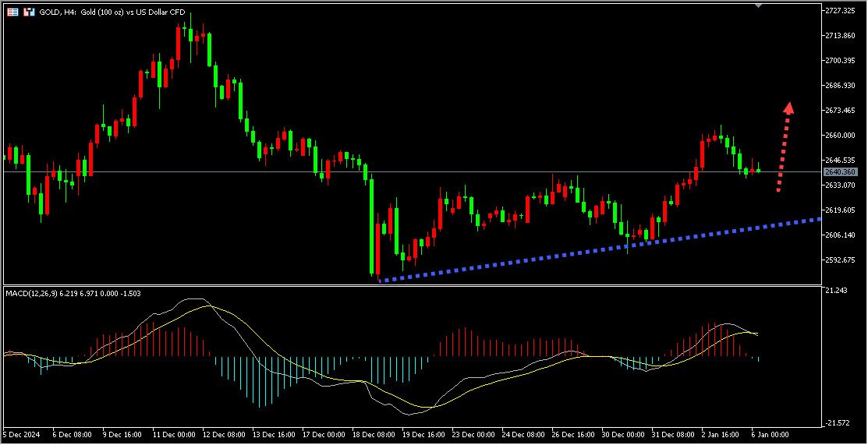Screen dimensions: 868x445
Task: Click the 11 Dec 00:00 time label
Action: pyautogui.click(x=174, y=434)
